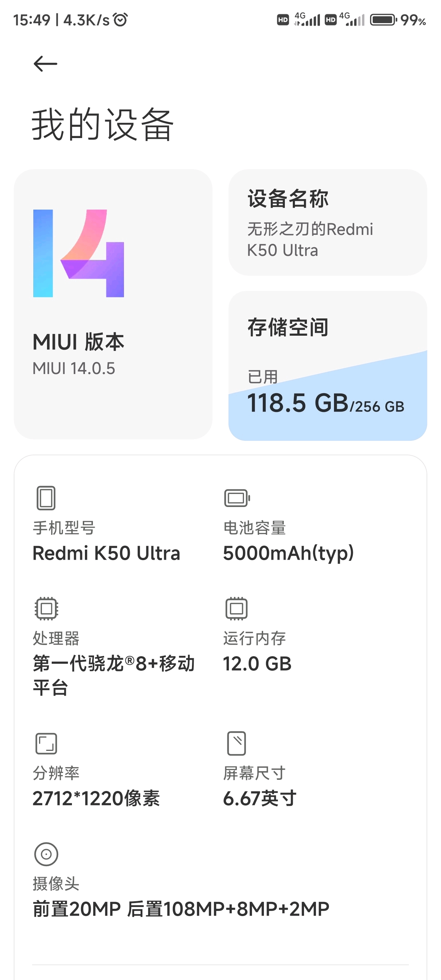Open the storage space card

(x=327, y=366)
